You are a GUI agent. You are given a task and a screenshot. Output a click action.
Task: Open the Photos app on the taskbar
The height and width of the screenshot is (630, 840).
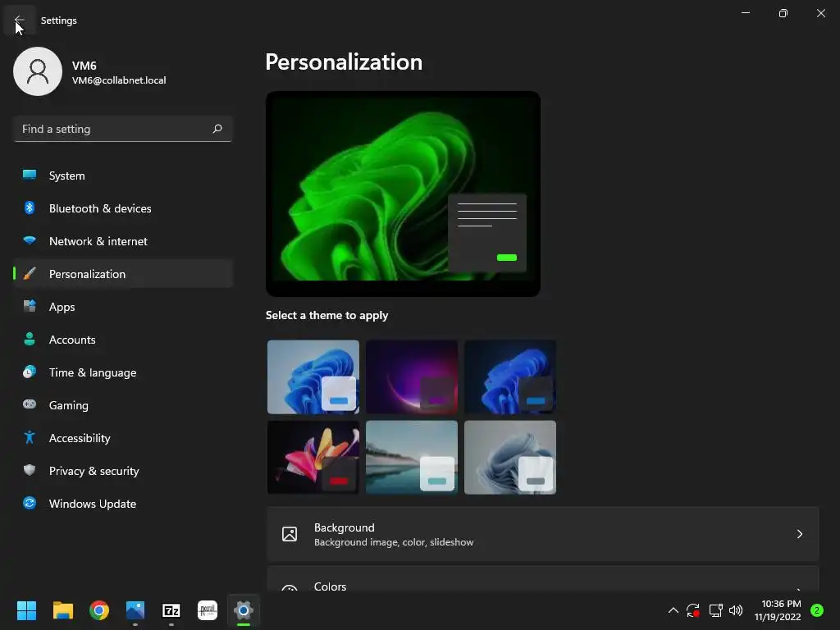[x=135, y=610]
